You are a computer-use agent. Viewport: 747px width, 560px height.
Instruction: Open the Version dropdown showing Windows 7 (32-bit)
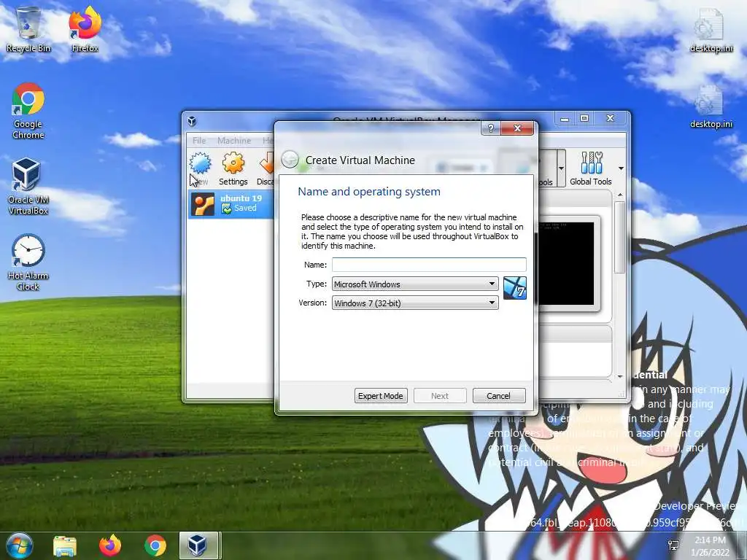click(x=415, y=303)
